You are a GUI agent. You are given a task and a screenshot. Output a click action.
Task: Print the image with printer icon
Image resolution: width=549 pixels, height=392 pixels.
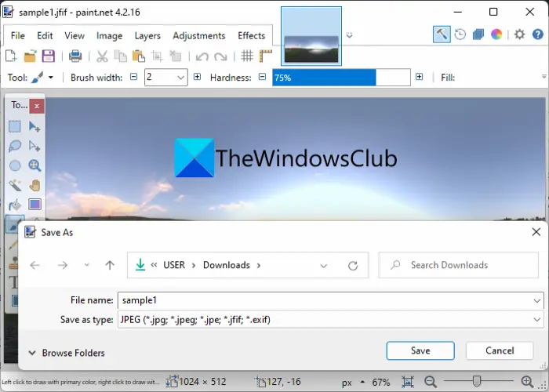point(75,56)
